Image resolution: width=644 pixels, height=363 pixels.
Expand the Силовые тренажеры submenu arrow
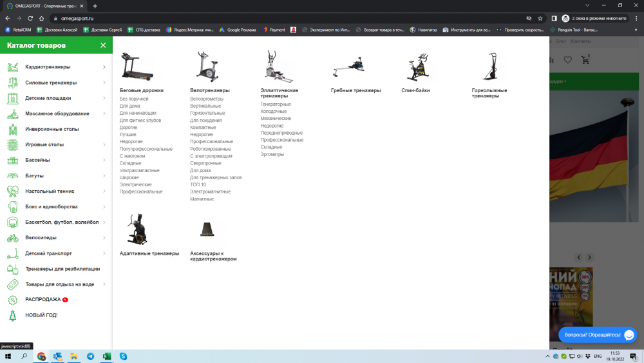point(104,83)
